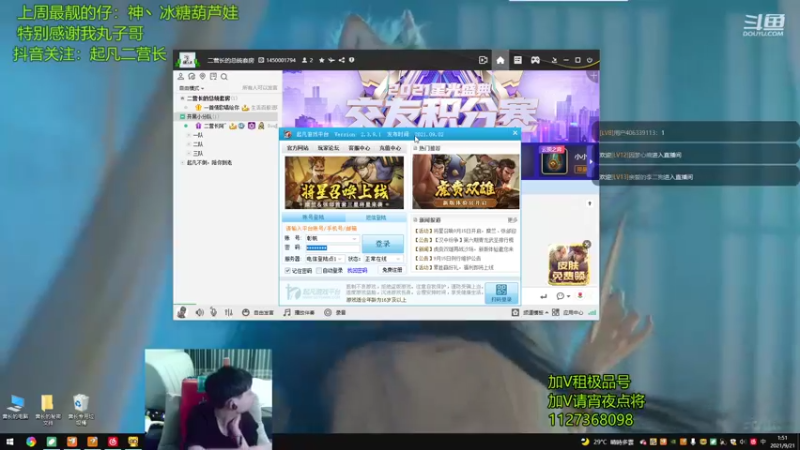Click the headset icon in channel sidebar
800x450 pixels.
tap(191, 77)
